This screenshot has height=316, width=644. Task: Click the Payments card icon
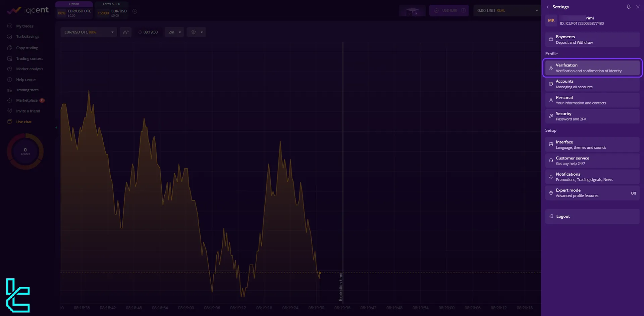[551, 40]
